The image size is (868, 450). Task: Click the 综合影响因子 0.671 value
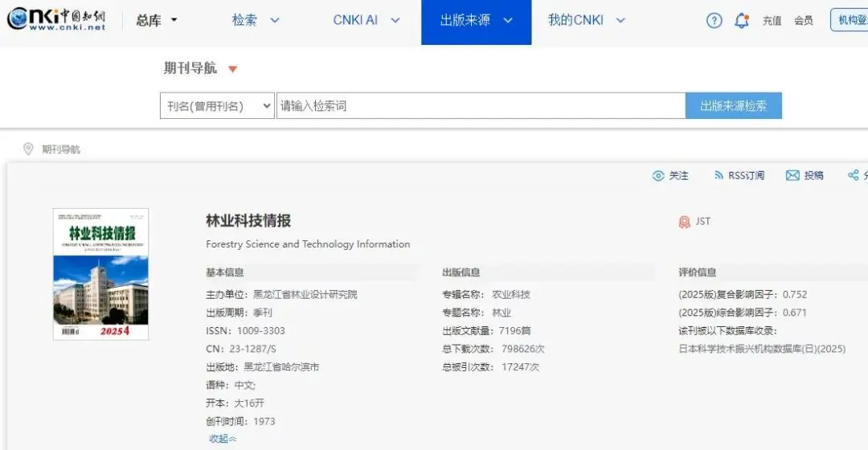pos(795,313)
